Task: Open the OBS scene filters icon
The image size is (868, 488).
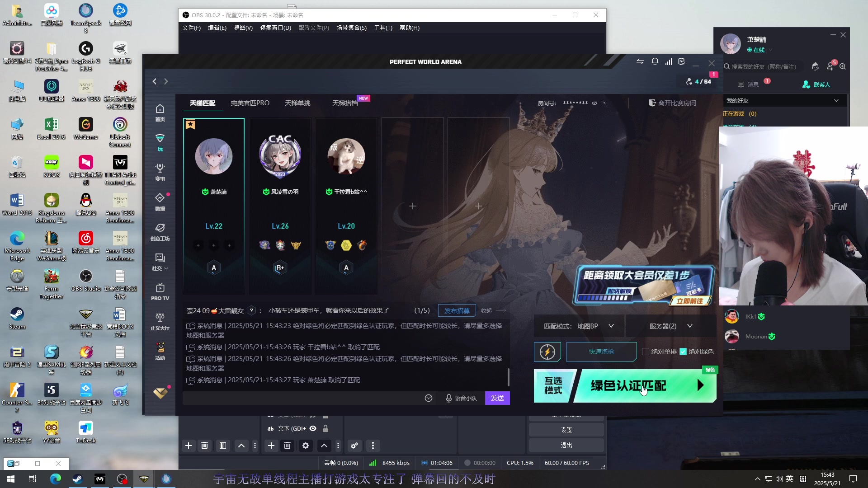Action: 223,446
